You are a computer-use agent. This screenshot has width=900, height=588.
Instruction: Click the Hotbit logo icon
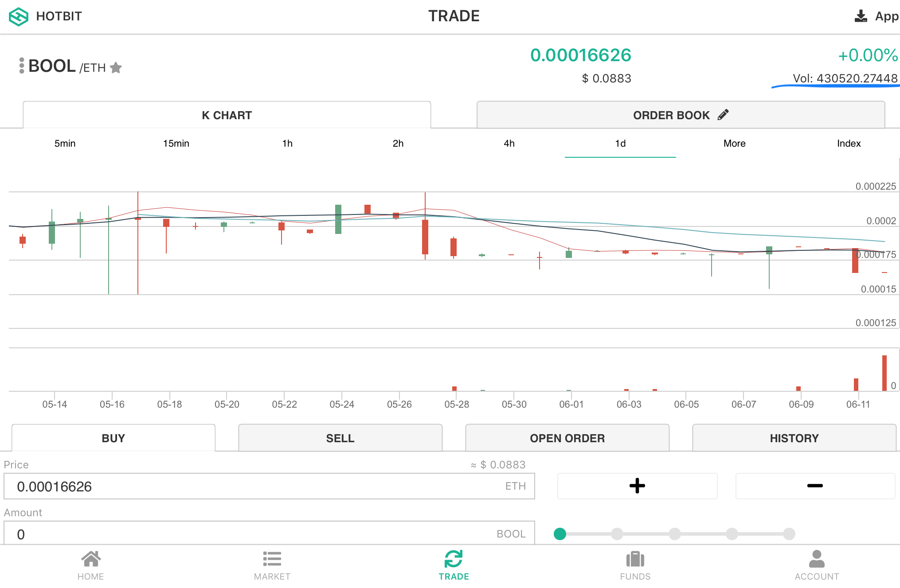(19, 17)
